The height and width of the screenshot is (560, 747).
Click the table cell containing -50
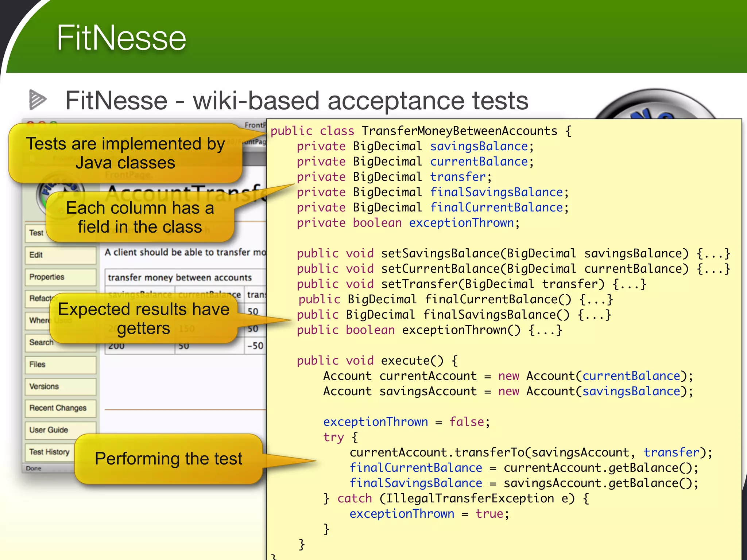pos(255,346)
